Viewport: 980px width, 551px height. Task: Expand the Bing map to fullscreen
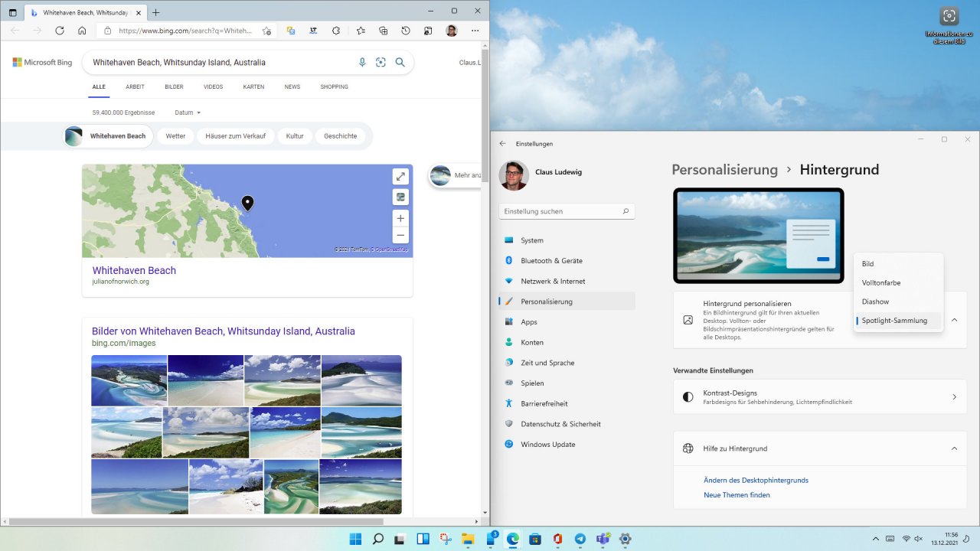pos(400,177)
